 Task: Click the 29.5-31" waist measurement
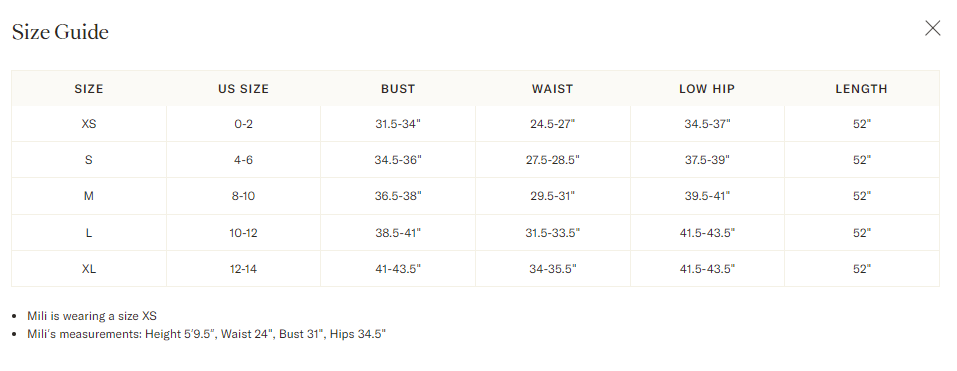point(552,196)
